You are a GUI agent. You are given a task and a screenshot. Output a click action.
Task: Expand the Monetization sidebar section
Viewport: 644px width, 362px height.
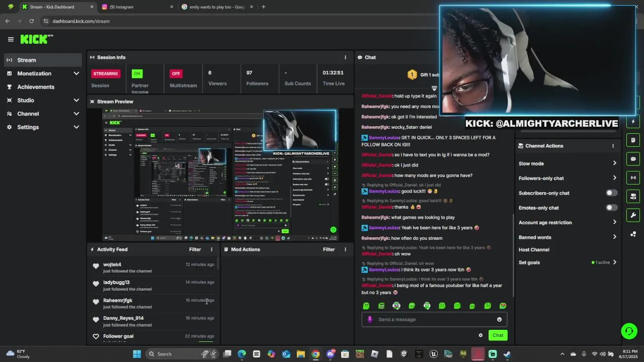click(42, 73)
